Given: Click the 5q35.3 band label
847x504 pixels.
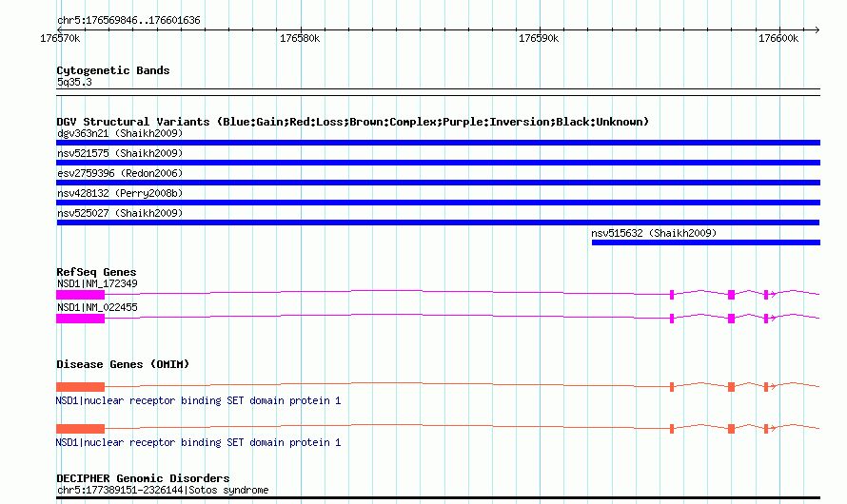Looking at the screenshot, I should 74,82.
